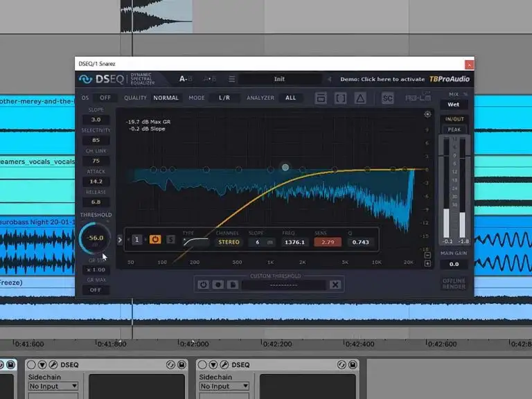This screenshot has width=532, height=399.
Task: Toggle the orange band power button
Action: point(155,240)
